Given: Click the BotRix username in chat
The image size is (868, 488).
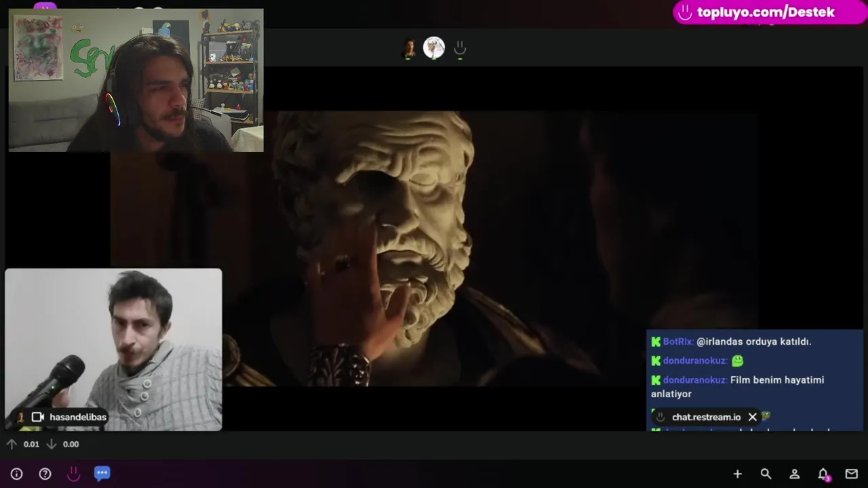Looking at the screenshot, I should click(678, 342).
